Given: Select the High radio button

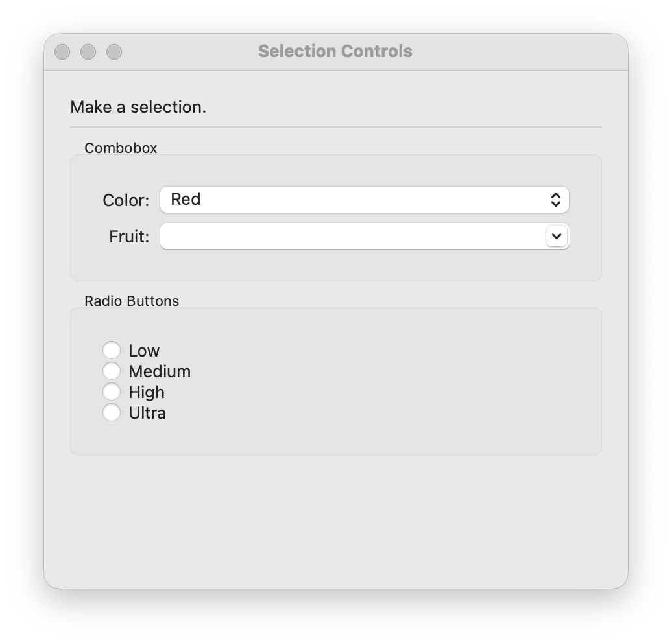Looking at the screenshot, I should [112, 392].
